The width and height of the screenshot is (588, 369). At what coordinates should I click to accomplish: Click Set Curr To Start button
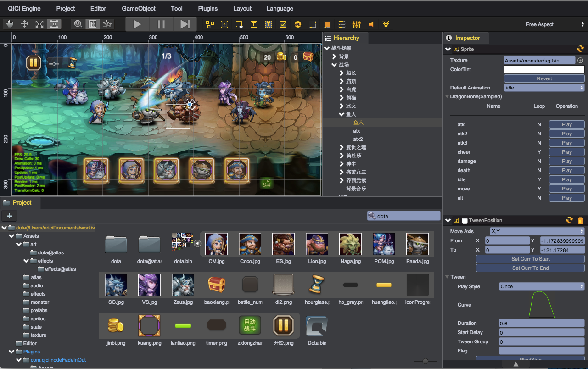pyautogui.click(x=531, y=259)
